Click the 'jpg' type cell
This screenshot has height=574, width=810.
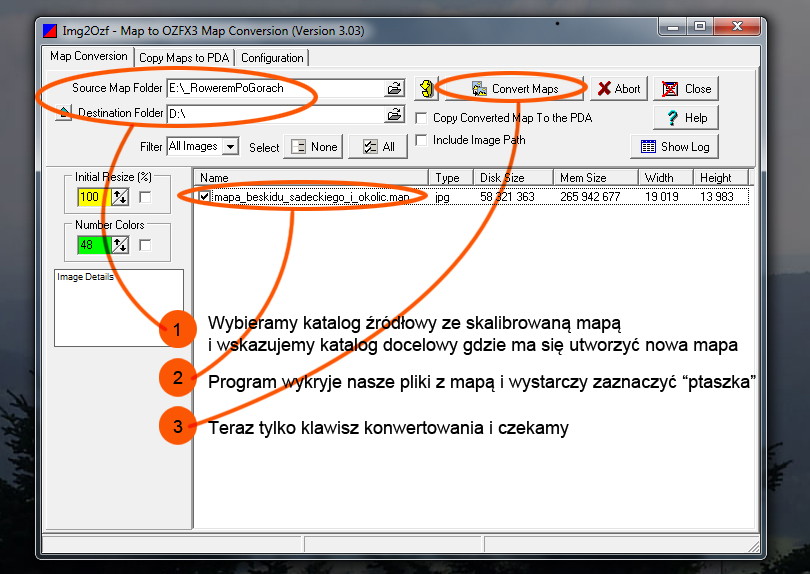pyautogui.click(x=443, y=197)
